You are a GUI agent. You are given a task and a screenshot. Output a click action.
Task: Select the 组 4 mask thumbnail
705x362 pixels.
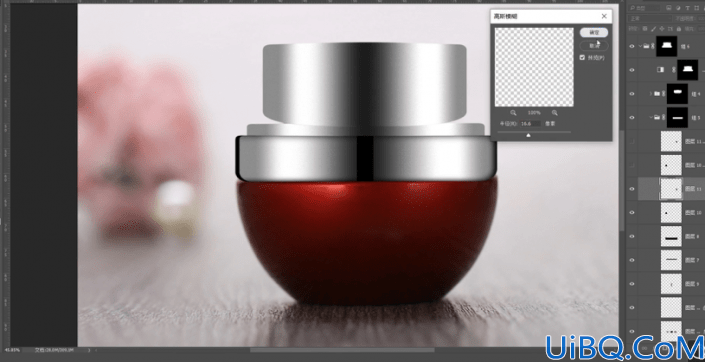677,94
